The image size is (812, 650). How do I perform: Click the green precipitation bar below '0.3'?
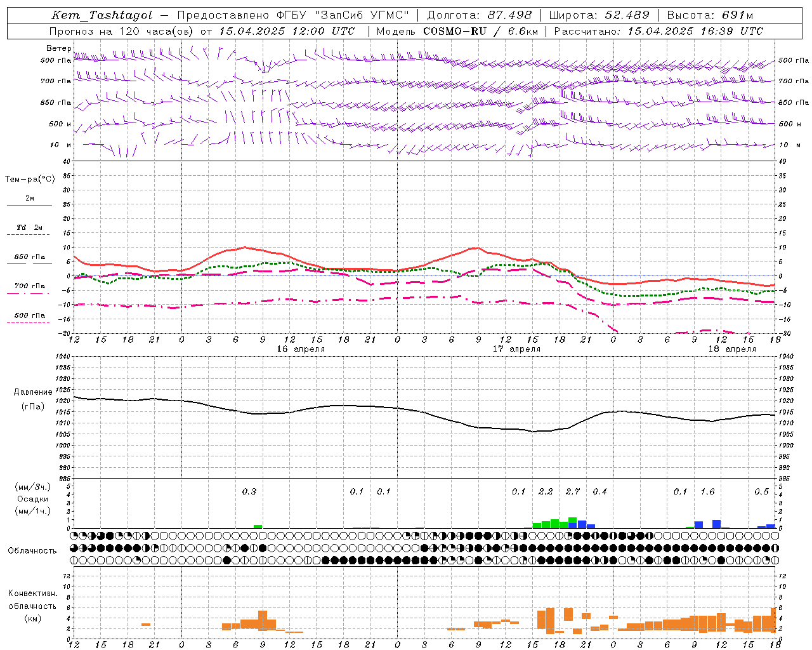coord(258,526)
